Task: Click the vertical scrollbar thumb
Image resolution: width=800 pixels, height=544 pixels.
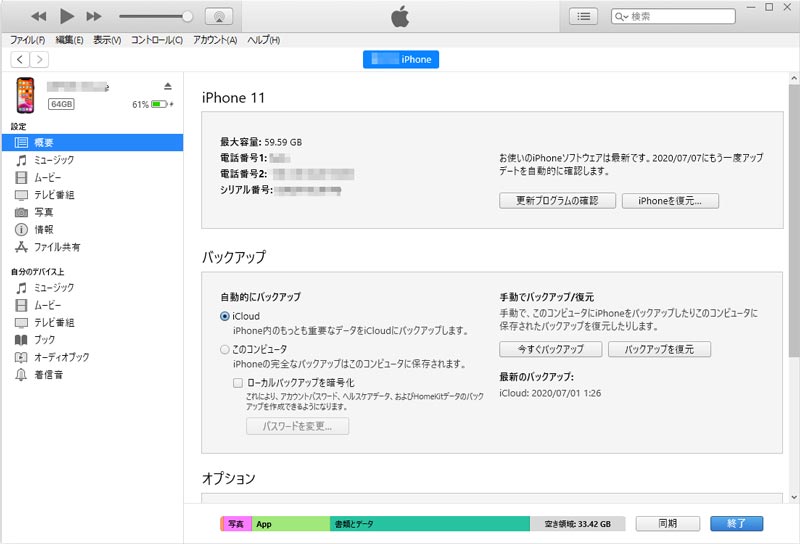Action: [794, 220]
